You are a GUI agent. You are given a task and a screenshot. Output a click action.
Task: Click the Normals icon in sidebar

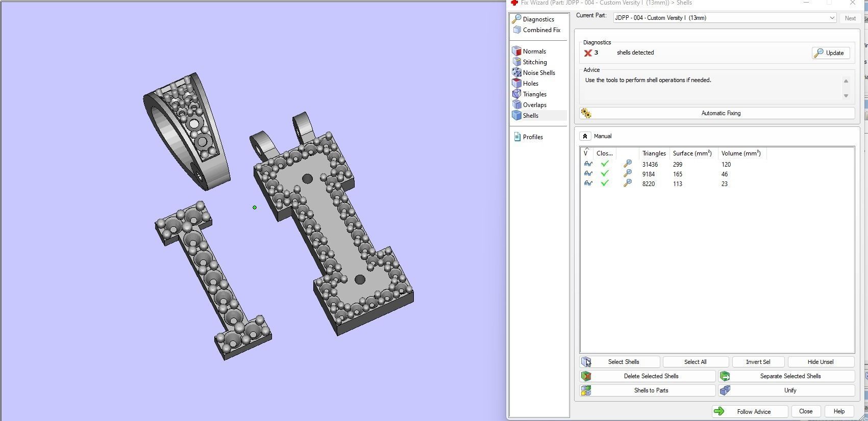(x=516, y=51)
